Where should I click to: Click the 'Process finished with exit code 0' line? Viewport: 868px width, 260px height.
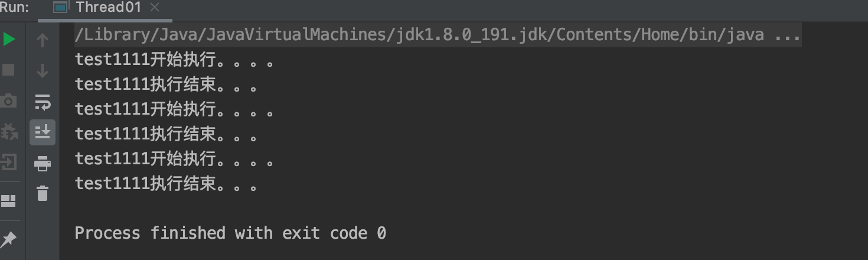click(x=230, y=233)
